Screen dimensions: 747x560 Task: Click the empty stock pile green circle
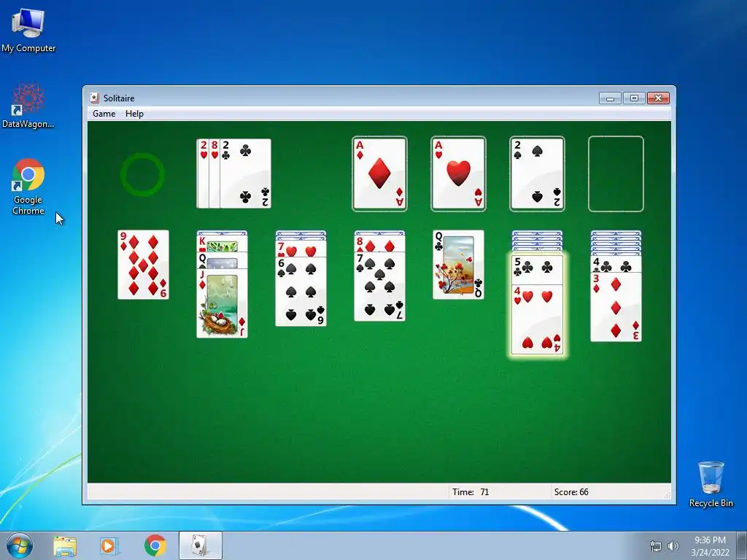click(x=142, y=174)
